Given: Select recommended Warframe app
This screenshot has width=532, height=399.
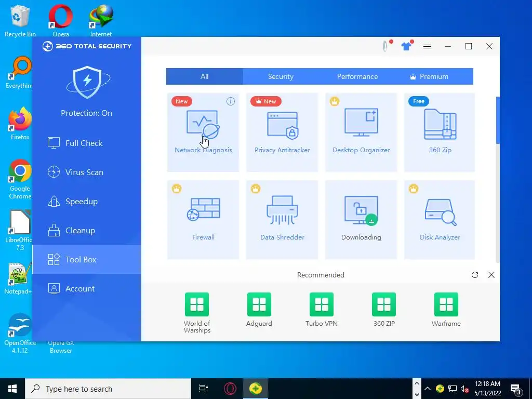Looking at the screenshot, I should coord(446,310).
